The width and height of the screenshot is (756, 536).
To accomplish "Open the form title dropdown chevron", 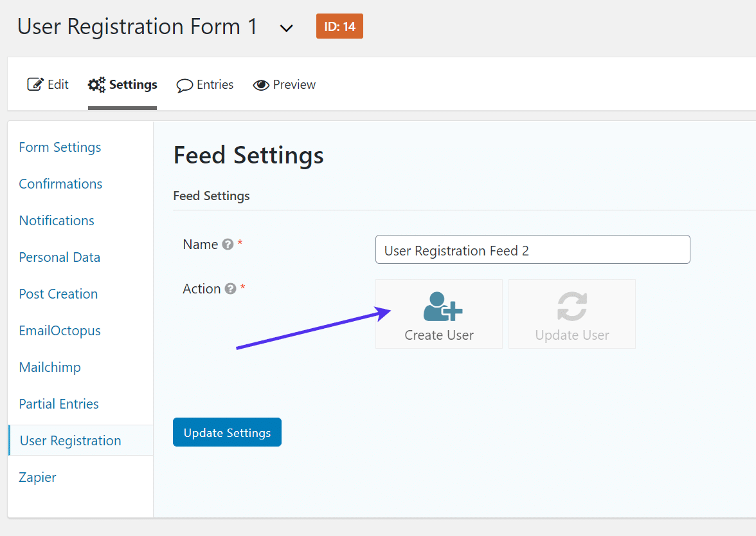I will tap(286, 28).
